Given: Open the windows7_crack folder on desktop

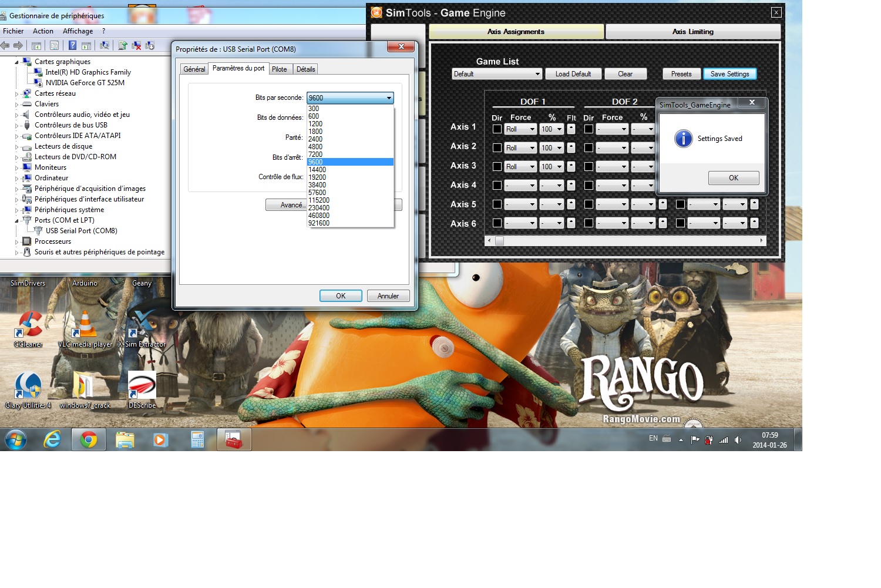Looking at the screenshot, I should (85, 389).
